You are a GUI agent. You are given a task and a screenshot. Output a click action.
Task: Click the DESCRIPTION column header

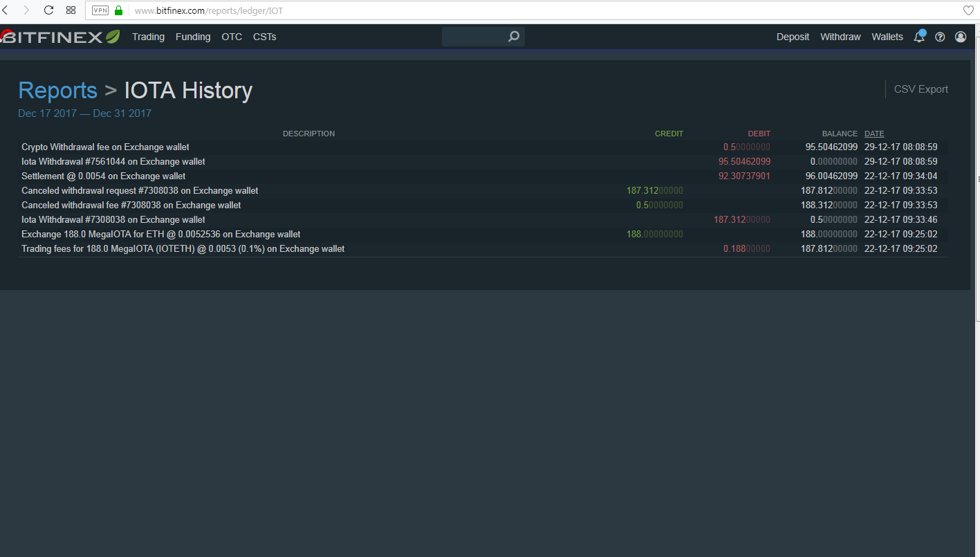(308, 134)
